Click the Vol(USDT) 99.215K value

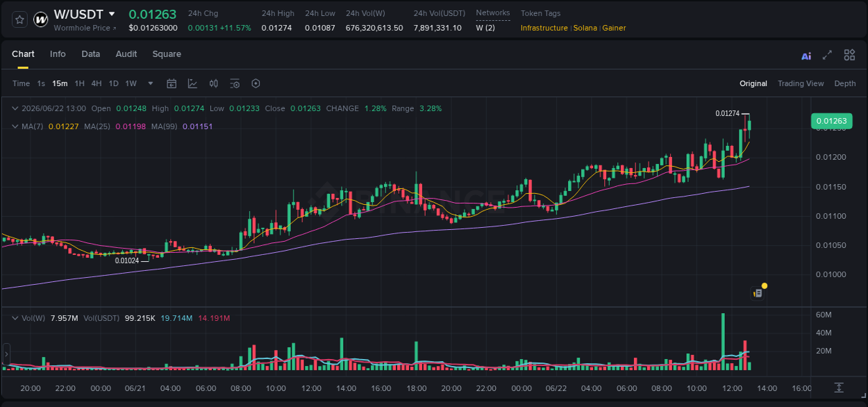[140, 318]
